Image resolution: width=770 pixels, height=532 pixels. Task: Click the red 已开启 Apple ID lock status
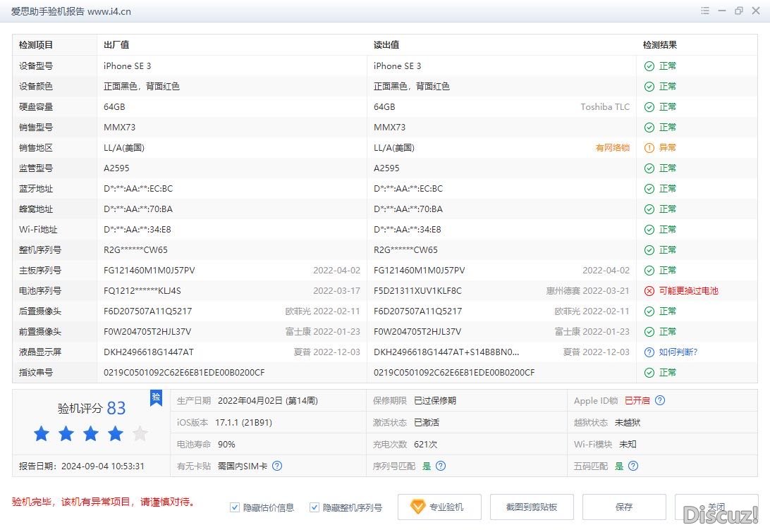click(637, 400)
